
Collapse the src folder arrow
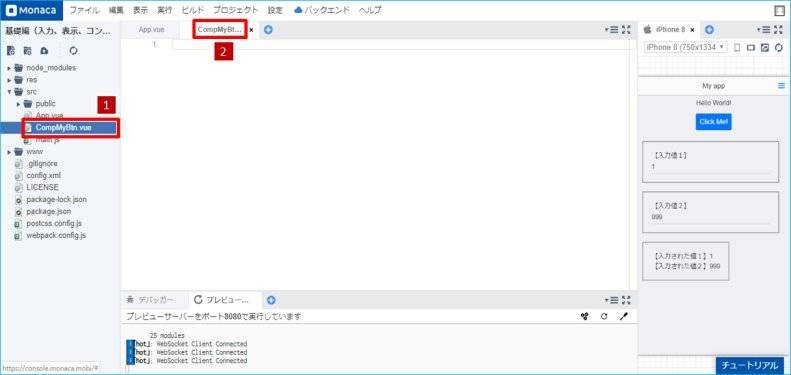tap(9, 92)
